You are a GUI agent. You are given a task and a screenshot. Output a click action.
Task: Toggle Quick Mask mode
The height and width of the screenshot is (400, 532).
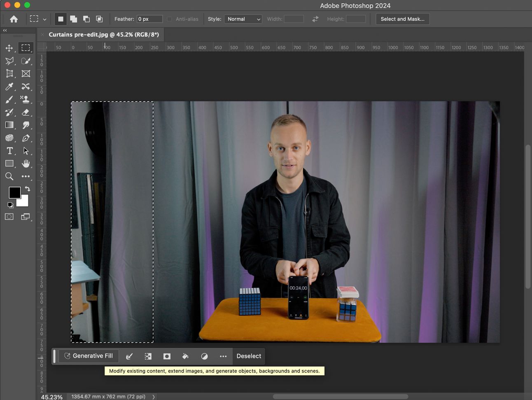[x=9, y=217]
